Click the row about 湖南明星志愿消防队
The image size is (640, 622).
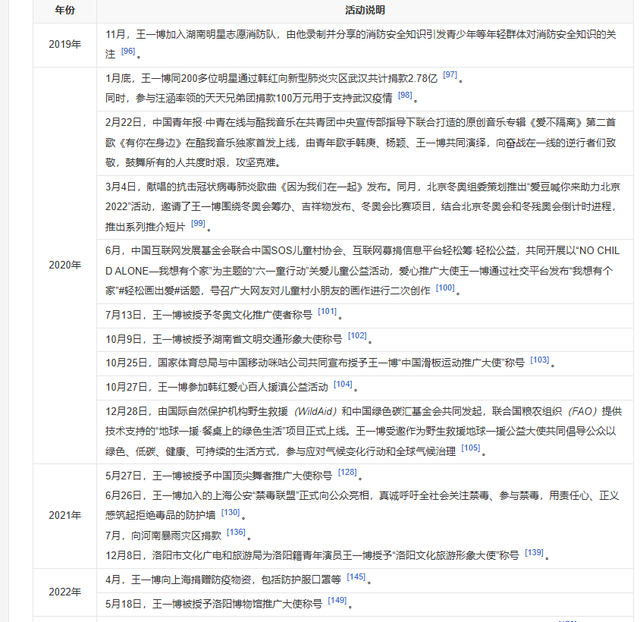365,45
